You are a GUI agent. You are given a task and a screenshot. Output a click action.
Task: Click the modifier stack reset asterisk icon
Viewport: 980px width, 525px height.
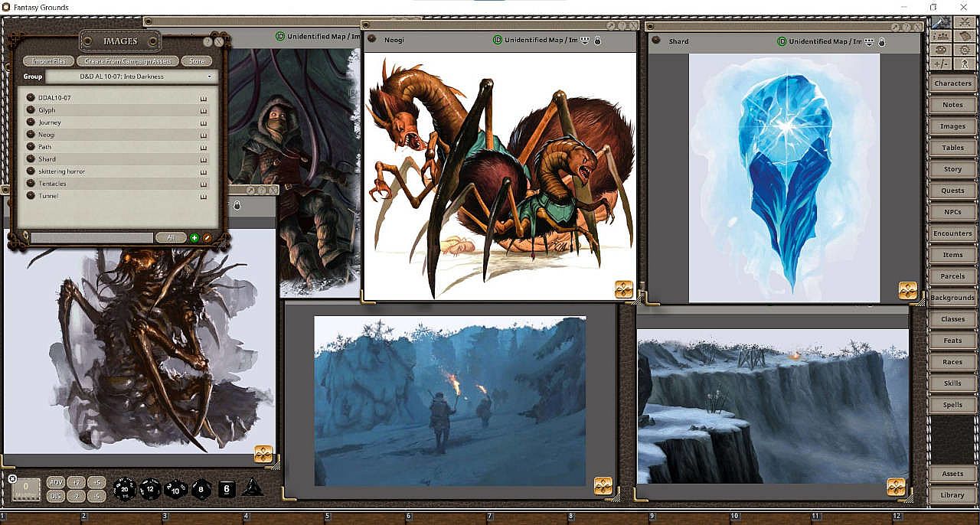[x=12, y=478]
